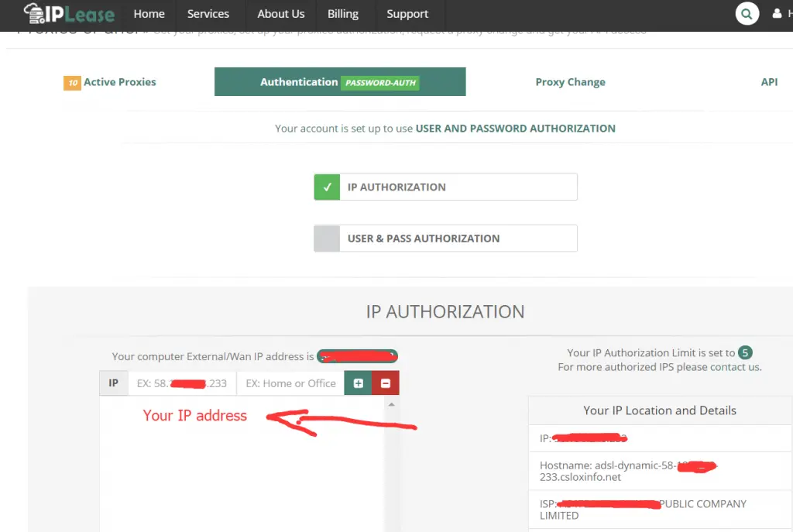
Task: Click the PASSWORD-AUTH label badge
Action: click(380, 82)
